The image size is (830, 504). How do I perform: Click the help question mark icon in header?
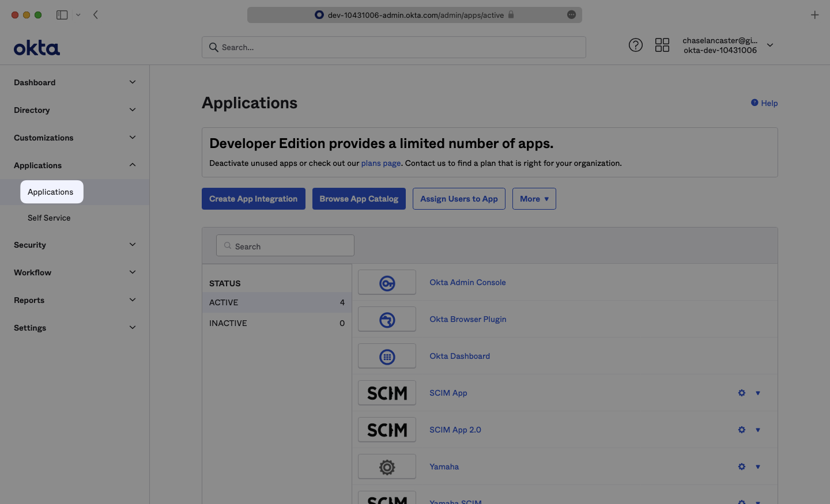pyautogui.click(x=635, y=45)
